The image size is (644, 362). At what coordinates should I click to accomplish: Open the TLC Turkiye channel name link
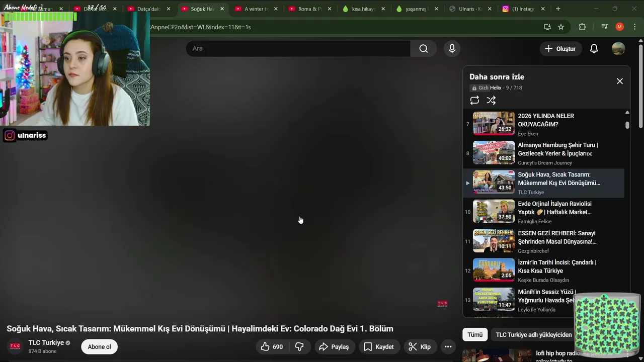coord(46,342)
